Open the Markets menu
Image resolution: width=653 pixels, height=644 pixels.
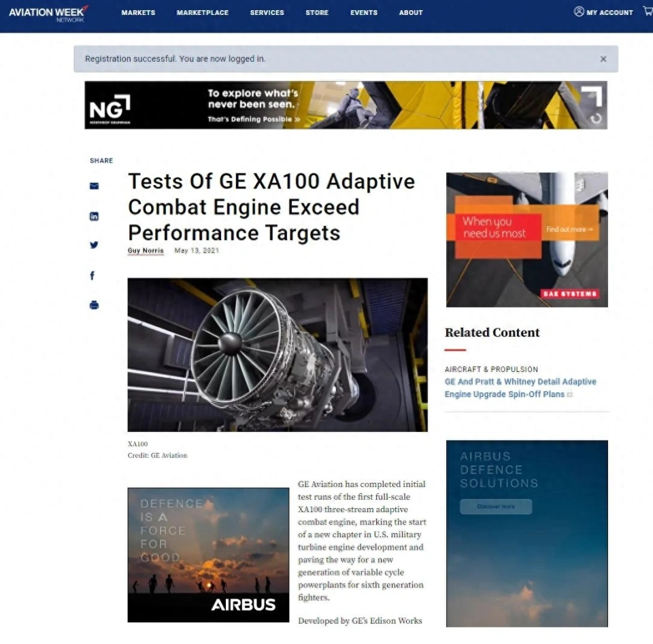(x=138, y=12)
